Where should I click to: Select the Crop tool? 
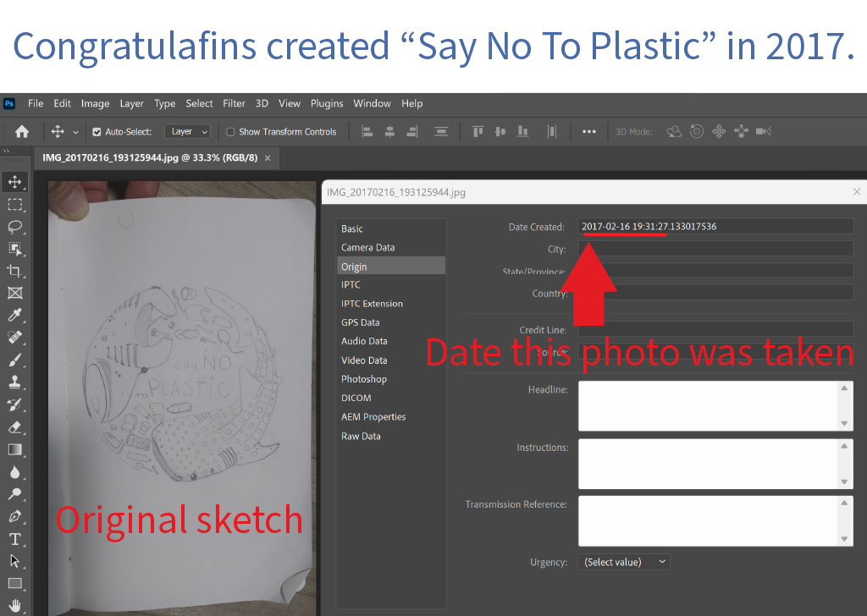pos(15,272)
